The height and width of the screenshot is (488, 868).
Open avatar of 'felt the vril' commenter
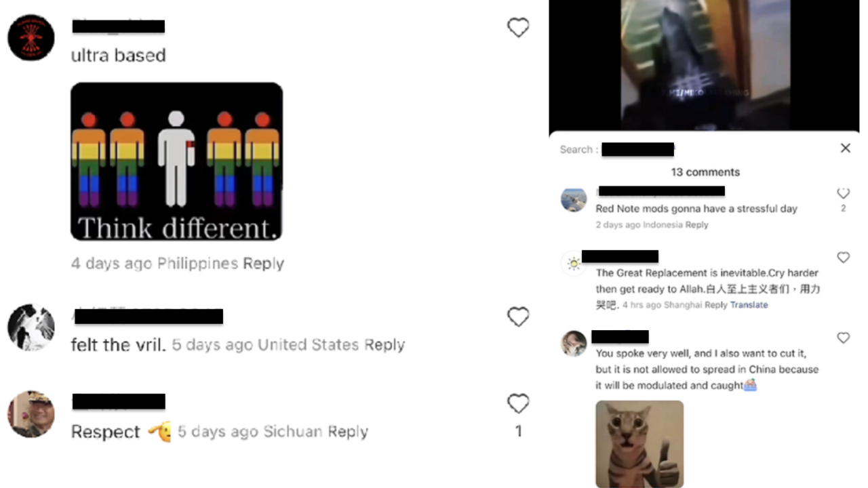coord(31,327)
